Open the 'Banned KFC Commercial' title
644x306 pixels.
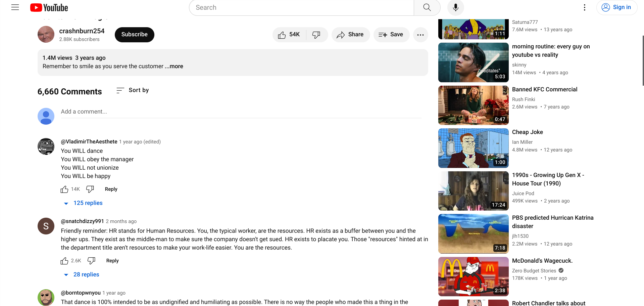click(x=545, y=89)
